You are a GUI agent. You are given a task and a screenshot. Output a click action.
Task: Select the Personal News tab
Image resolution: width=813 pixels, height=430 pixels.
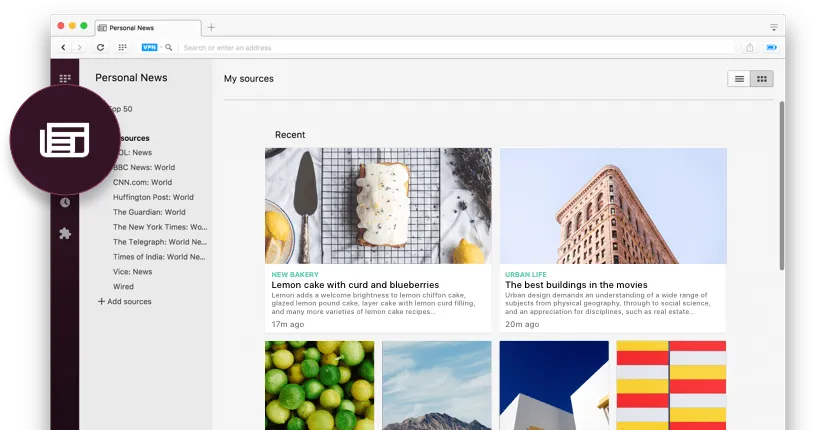148,28
